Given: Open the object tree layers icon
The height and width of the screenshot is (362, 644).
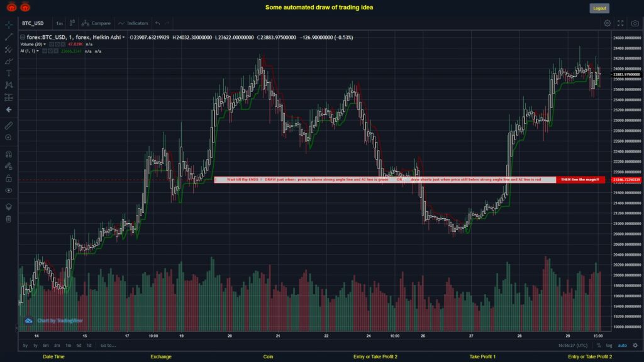Looking at the screenshot, I should pyautogui.click(x=9, y=206).
